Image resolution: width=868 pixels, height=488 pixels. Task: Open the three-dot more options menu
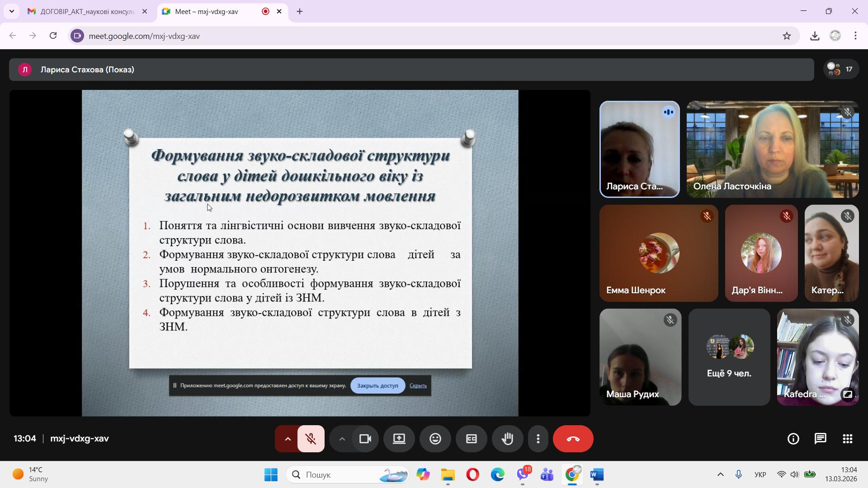tap(538, 439)
